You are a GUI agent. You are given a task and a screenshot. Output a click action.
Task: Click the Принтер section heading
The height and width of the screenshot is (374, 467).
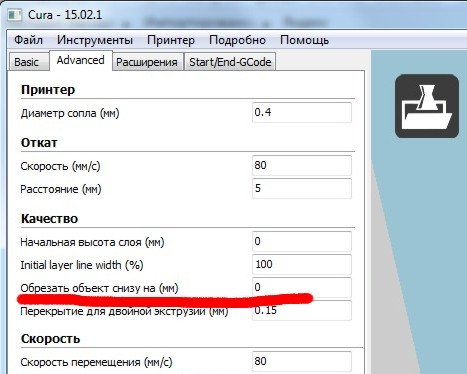pyautogui.click(x=48, y=90)
